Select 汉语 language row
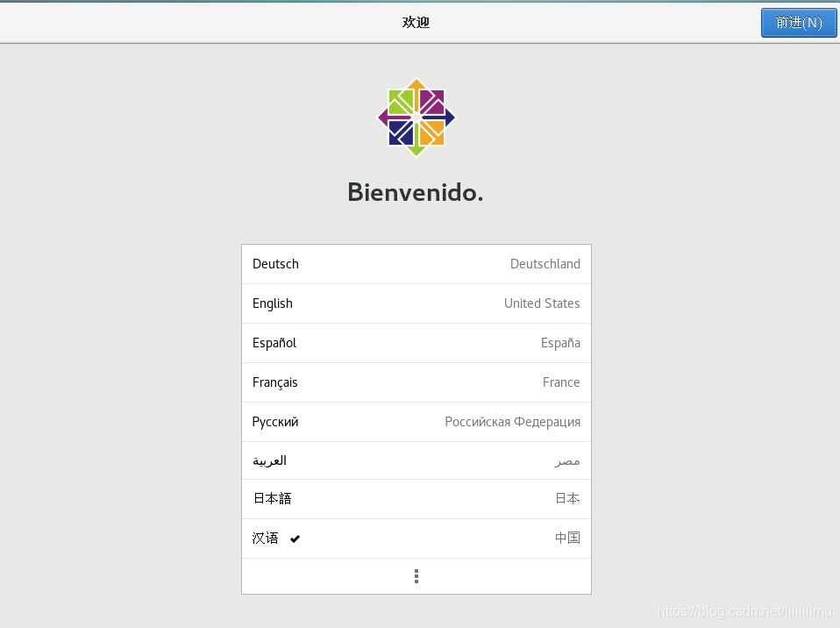840x628 pixels. (416, 539)
